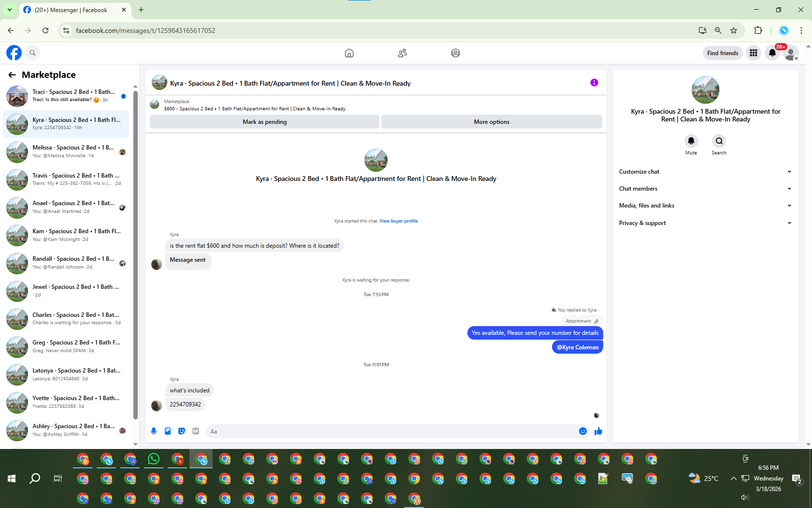Open the Facebook menu grid icon
This screenshot has width=812, height=508.
point(754,53)
